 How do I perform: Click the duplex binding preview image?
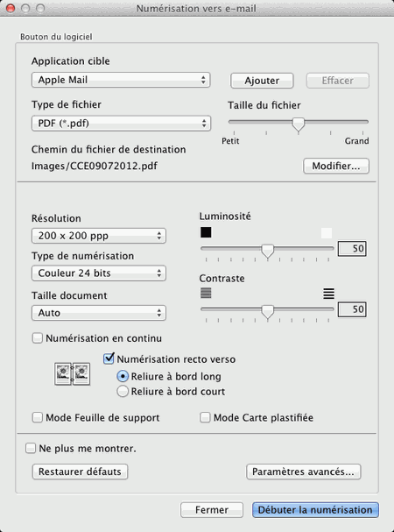pos(72,373)
